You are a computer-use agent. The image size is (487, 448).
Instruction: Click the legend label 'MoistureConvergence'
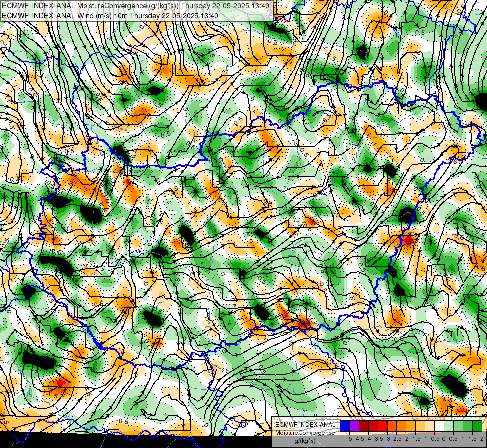pos(305,433)
